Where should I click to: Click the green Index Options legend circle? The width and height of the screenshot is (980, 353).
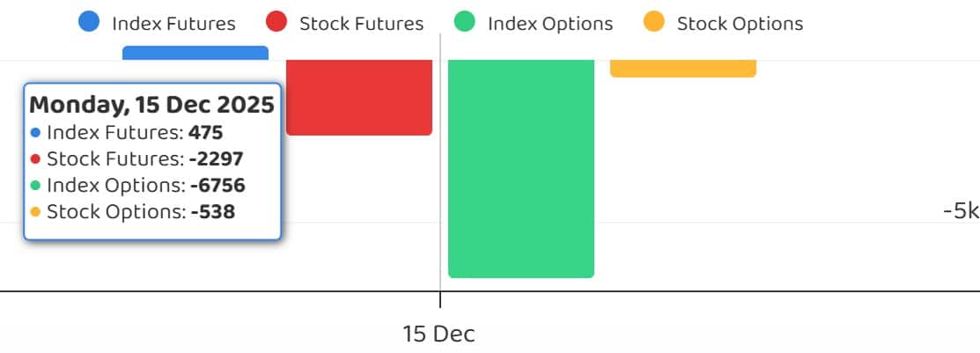pyautogui.click(x=465, y=23)
